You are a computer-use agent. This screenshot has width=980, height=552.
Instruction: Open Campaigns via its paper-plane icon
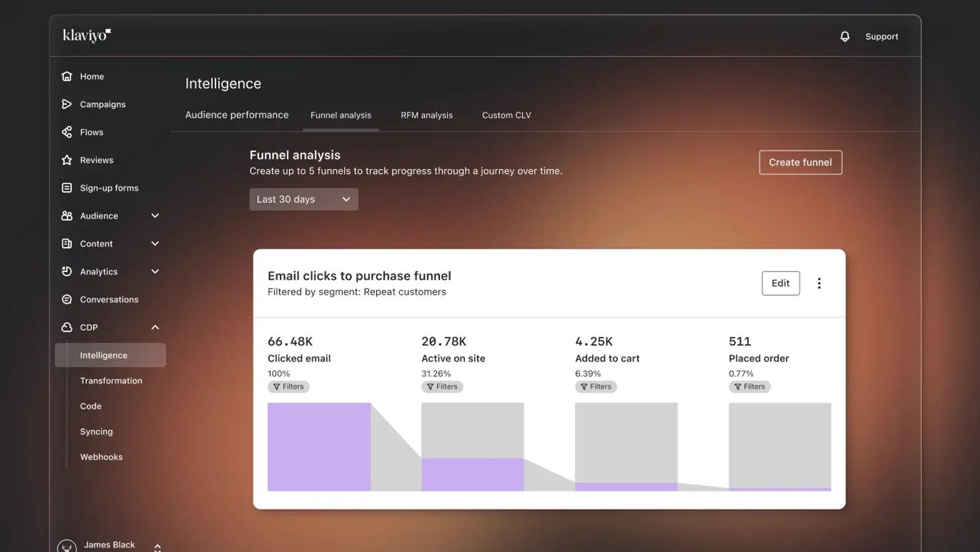pos(67,104)
